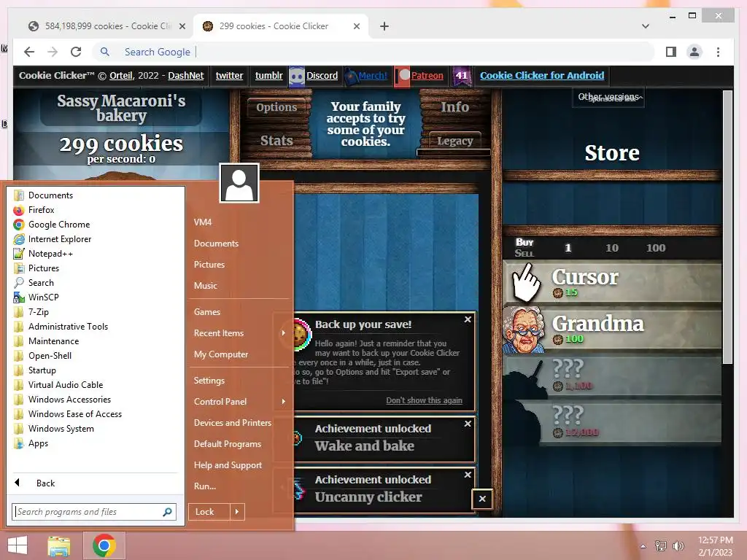Image resolution: width=747 pixels, height=560 pixels.
Task: Open Firefox from the start menu
Action: click(41, 210)
